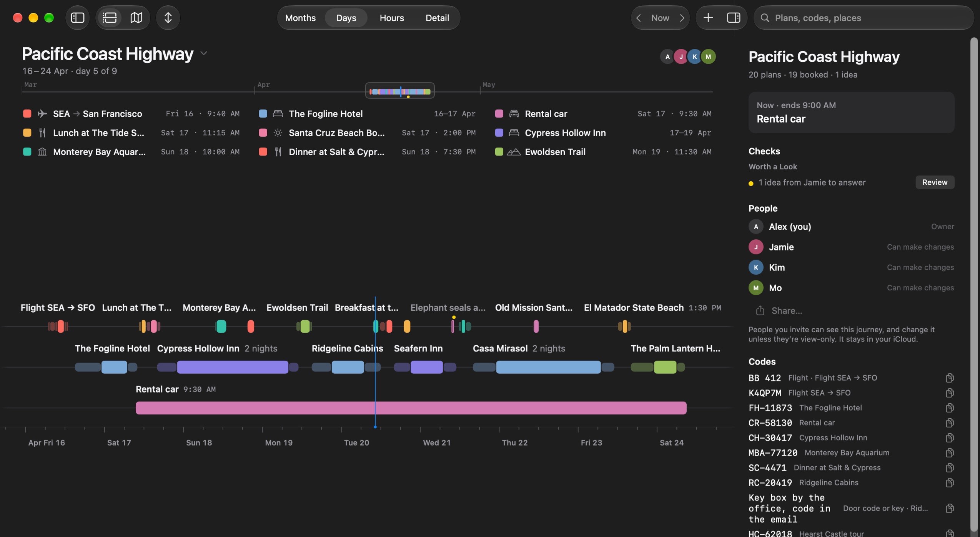Expand the Pacific Coast Highway journey dropdown
The image size is (980, 537).
(204, 53)
